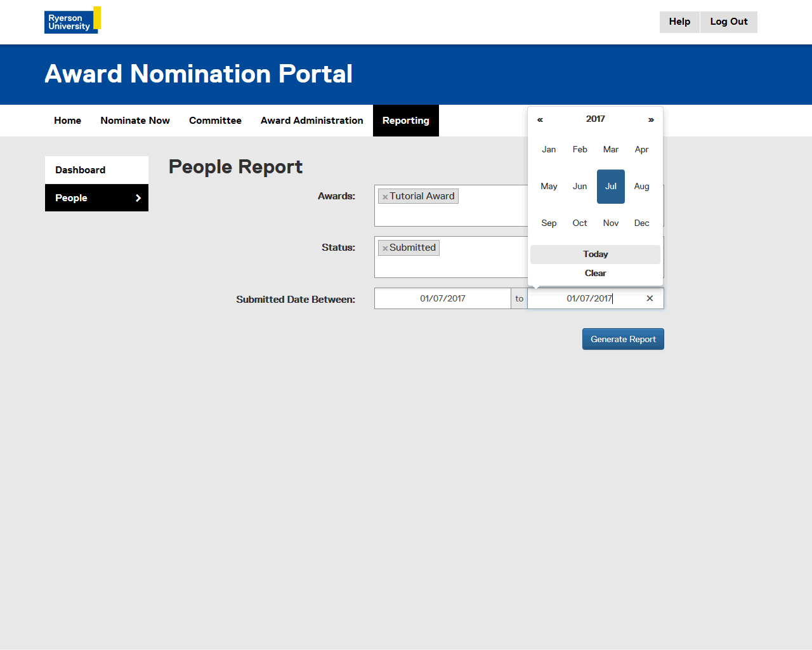Remove the Submitted status tag
812x650 pixels.
385,248
